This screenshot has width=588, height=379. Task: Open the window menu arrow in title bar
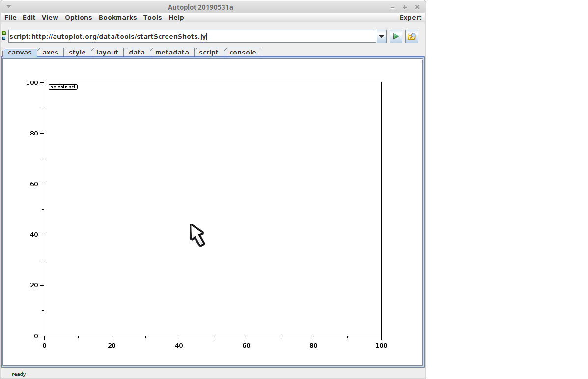click(x=8, y=7)
